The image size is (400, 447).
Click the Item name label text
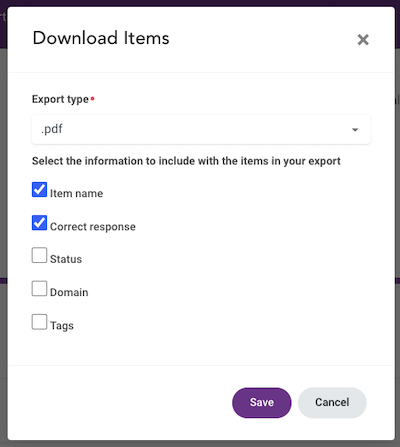pyautogui.click(x=76, y=193)
